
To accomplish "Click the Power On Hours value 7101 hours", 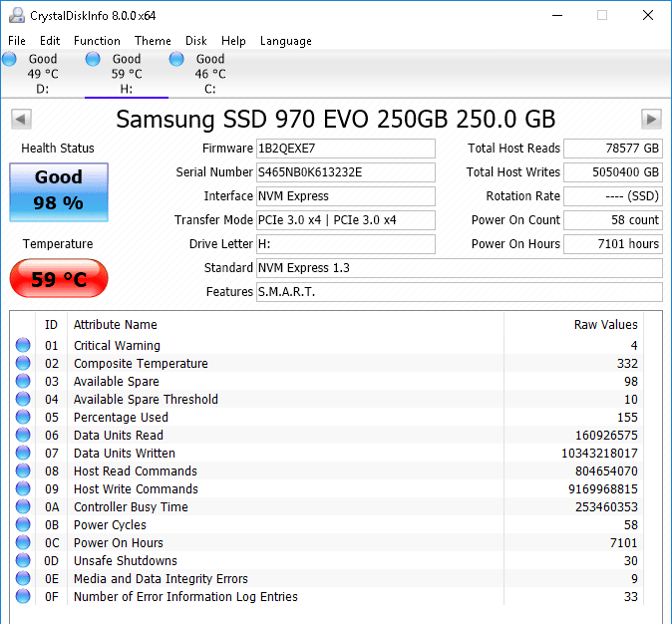I will coord(613,244).
